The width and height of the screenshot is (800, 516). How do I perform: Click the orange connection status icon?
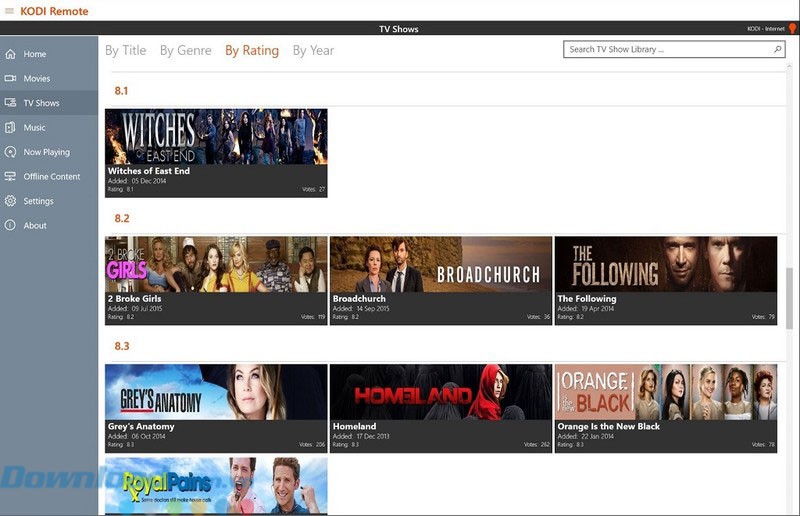pyautogui.click(x=792, y=29)
